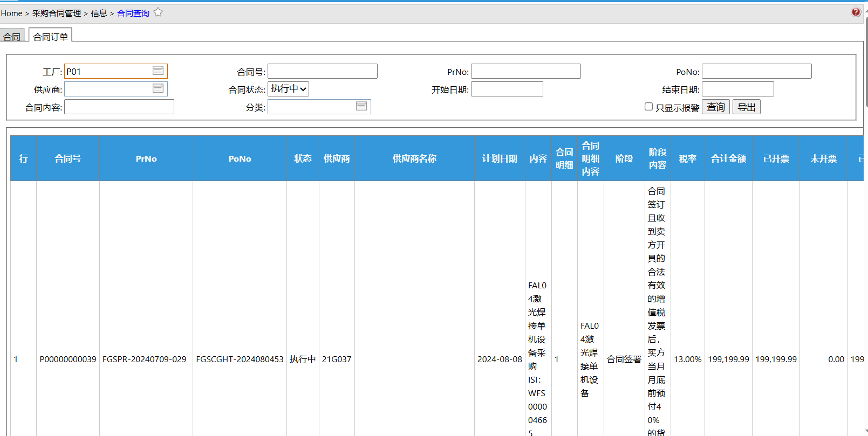Image resolution: width=868 pixels, height=436 pixels.
Task: Click the 状态 column header
Action: point(303,158)
